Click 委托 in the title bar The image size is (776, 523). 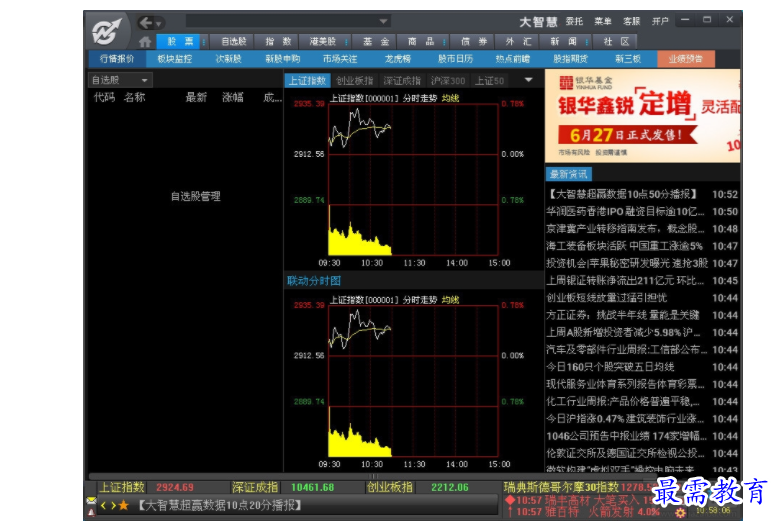tap(574, 21)
